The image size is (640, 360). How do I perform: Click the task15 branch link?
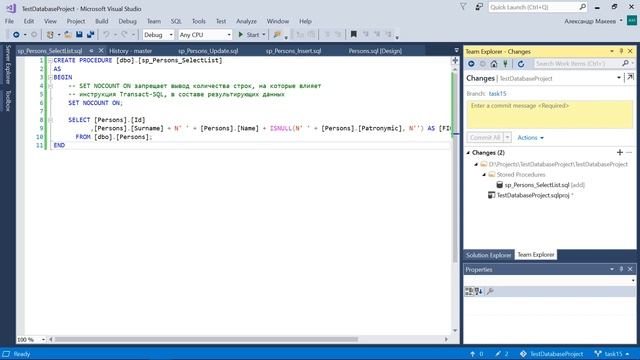pyautogui.click(x=498, y=93)
